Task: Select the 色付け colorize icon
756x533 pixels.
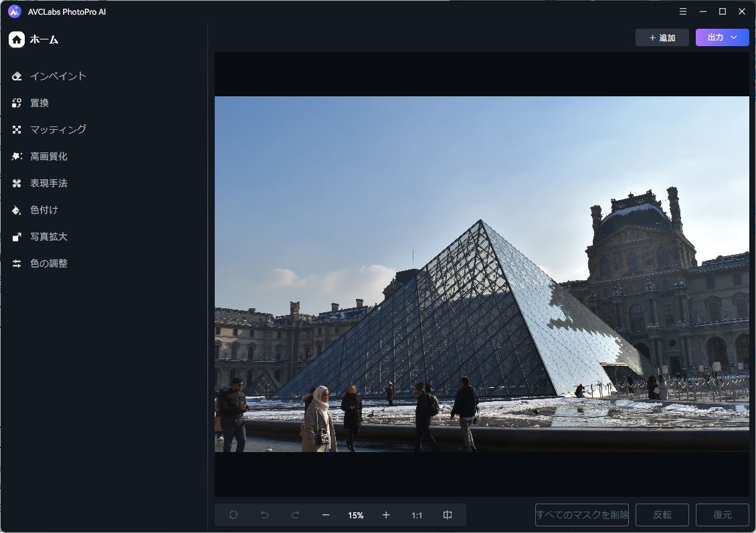Action: 17,210
